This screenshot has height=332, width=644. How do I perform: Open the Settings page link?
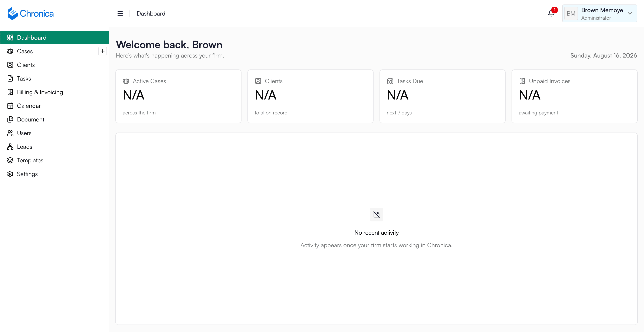[54, 174]
